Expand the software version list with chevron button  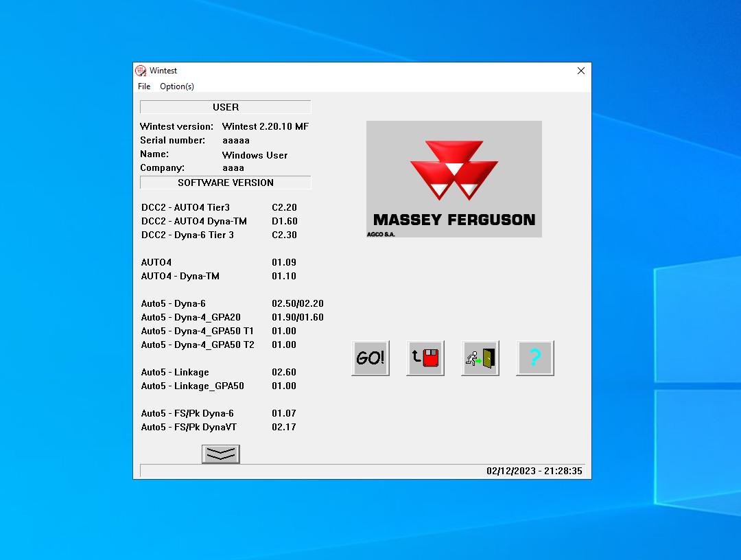pos(221,454)
